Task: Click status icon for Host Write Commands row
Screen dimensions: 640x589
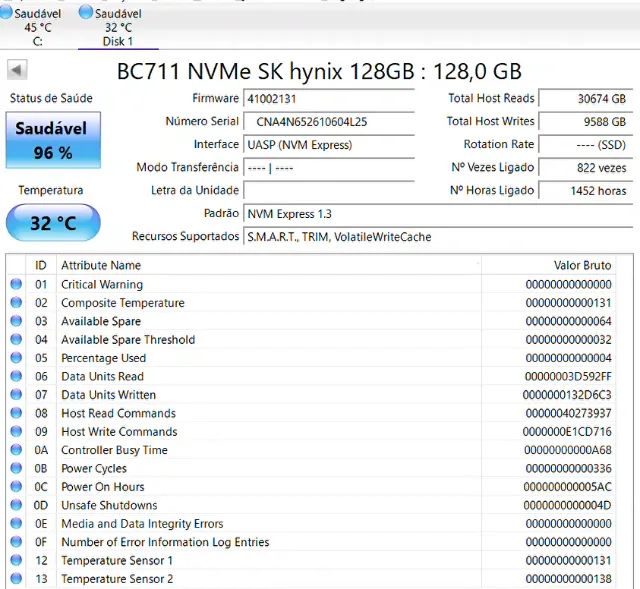Action: pyautogui.click(x=16, y=431)
